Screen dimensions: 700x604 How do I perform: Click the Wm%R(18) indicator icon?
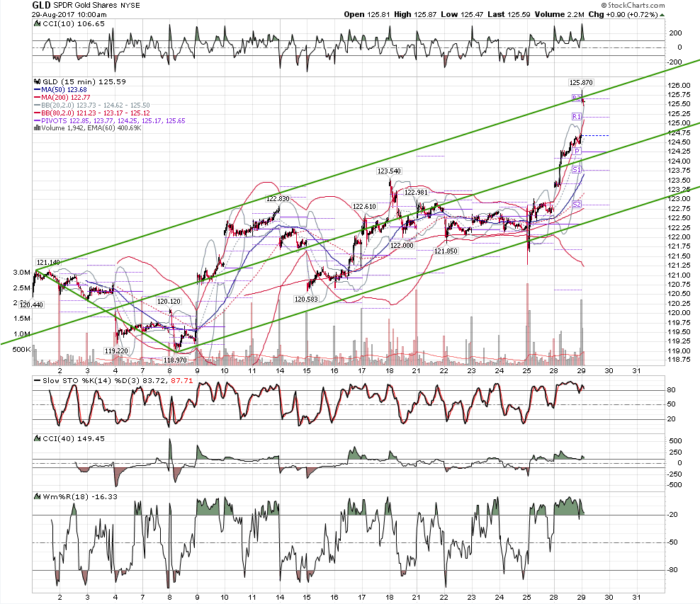pyautogui.click(x=38, y=497)
